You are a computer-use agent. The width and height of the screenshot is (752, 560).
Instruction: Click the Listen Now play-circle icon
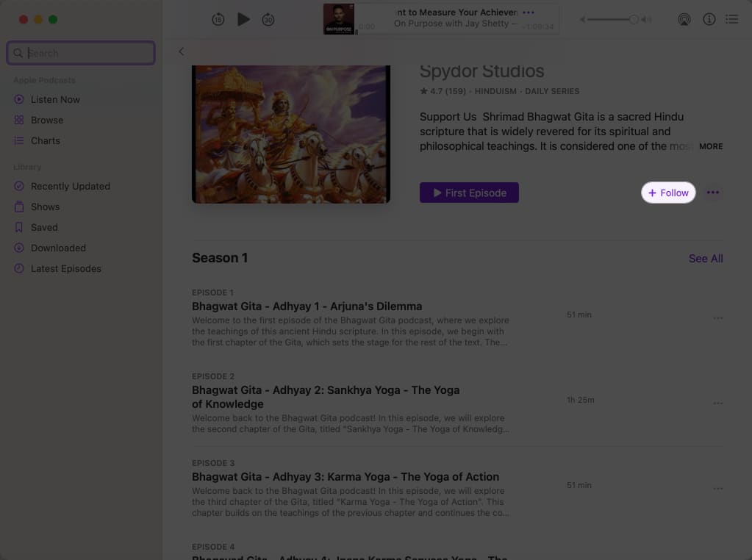point(18,99)
